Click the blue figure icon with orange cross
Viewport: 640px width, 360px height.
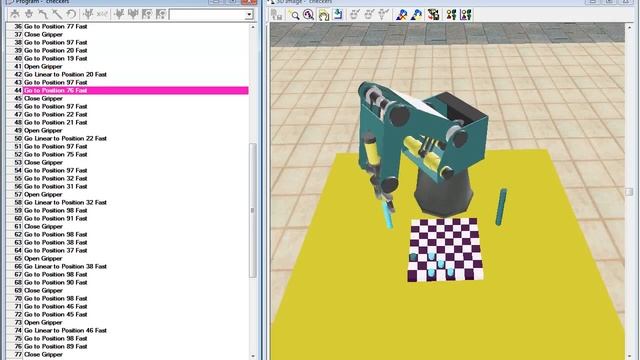click(x=402, y=15)
